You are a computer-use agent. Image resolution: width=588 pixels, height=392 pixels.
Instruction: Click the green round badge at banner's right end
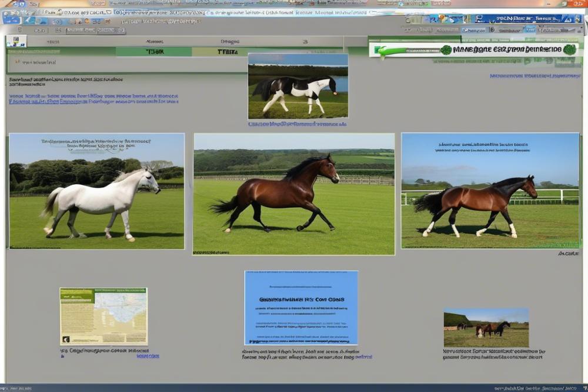click(569, 50)
